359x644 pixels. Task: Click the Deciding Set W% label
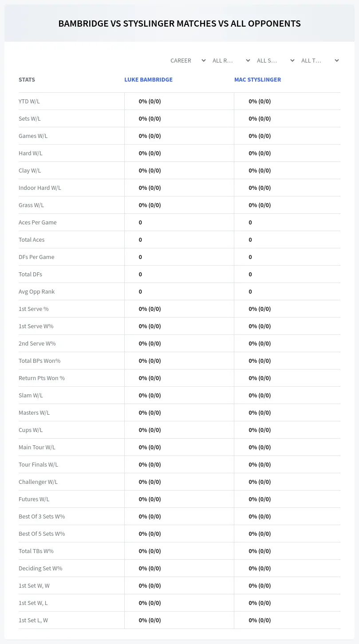[x=40, y=568]
